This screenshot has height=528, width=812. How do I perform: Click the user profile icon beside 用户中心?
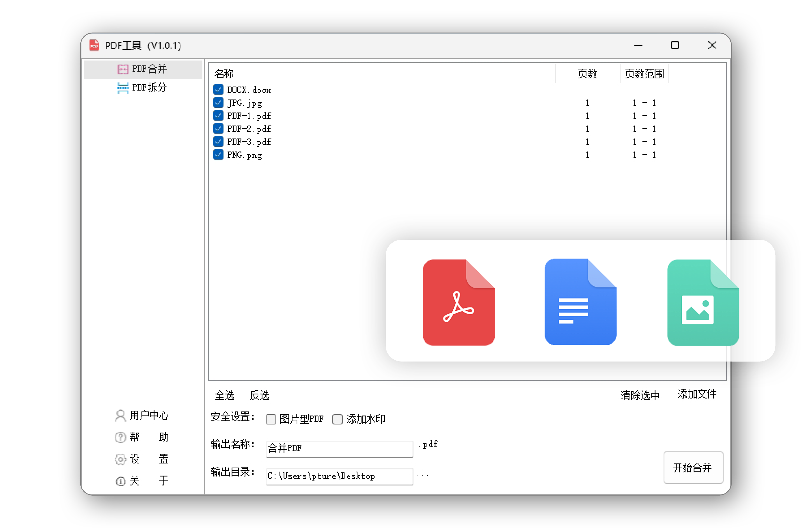pyautogui.click(x=120, y=416)
